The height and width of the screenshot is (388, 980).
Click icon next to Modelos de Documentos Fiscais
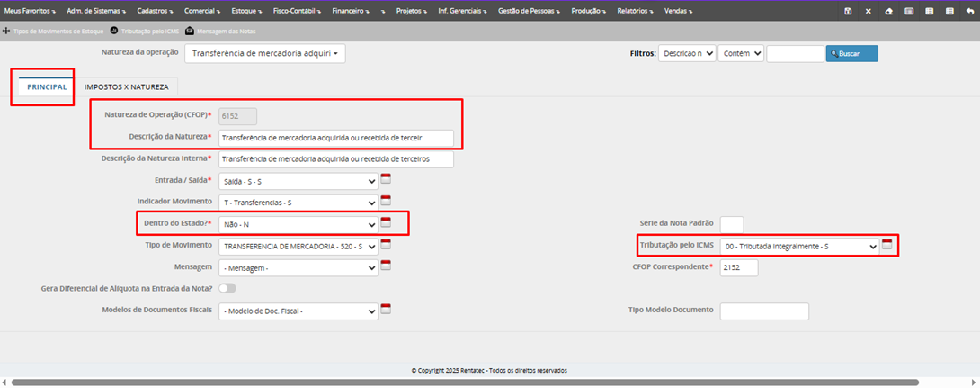386,311
